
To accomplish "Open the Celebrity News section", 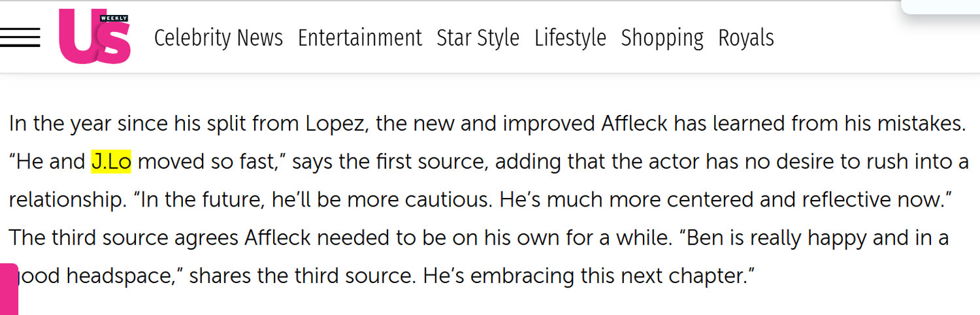I will pyautogui.click(x=218, y=38).
